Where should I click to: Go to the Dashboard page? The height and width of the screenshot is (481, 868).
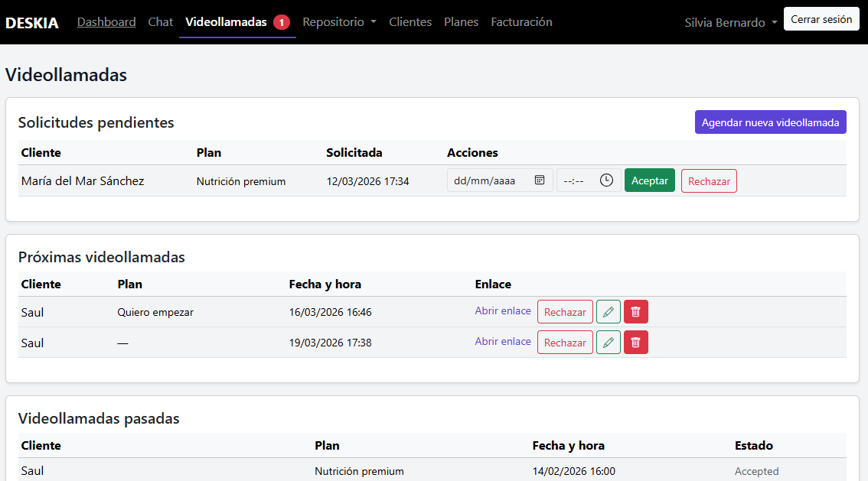click(106, 22)
